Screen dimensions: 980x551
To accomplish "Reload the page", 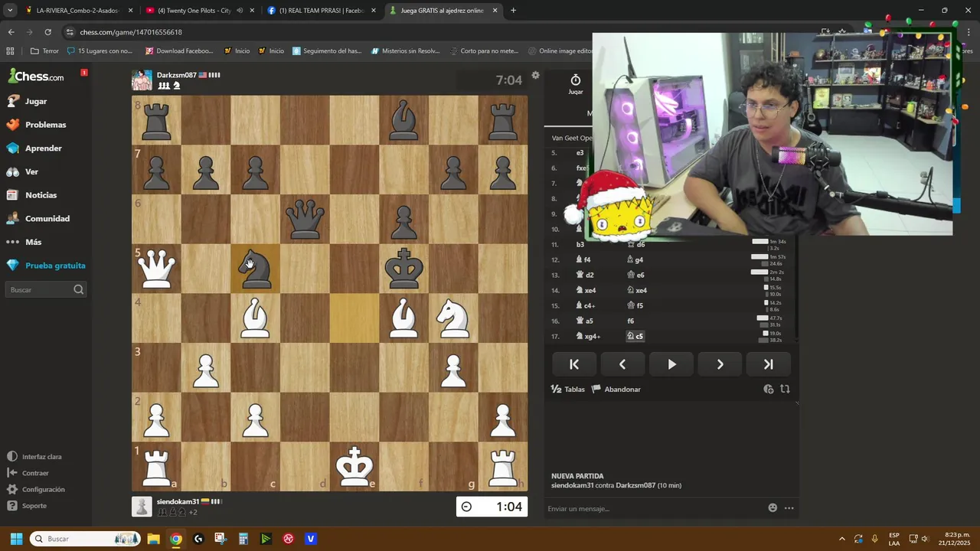I will point(47,32).
